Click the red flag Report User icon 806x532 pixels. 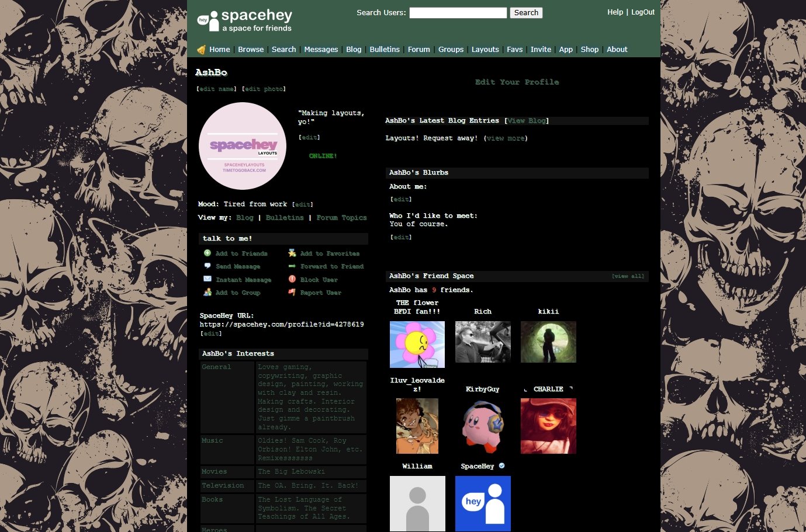(292, 292)
